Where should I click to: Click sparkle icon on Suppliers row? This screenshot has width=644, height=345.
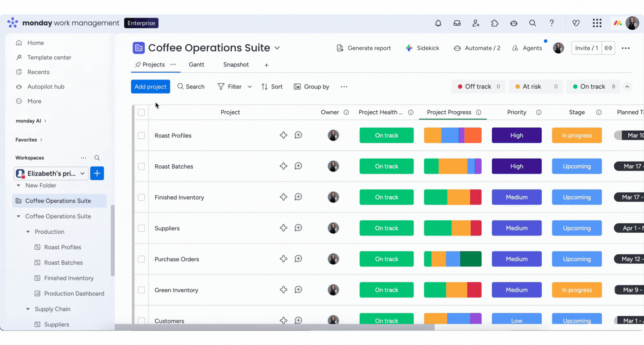[283, 228]
